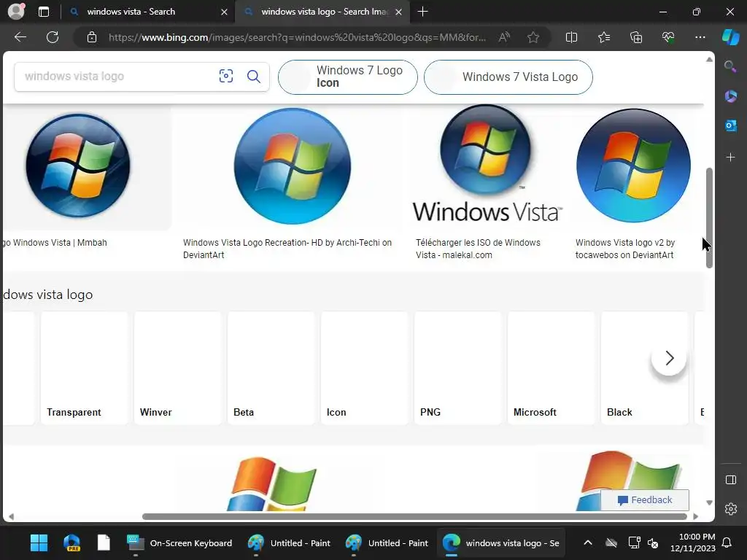Image resolution: width=747 pixels, height=560 pixels.
Task: Show hidden system tray icons chevron
Action: click(x=588, y=542)
